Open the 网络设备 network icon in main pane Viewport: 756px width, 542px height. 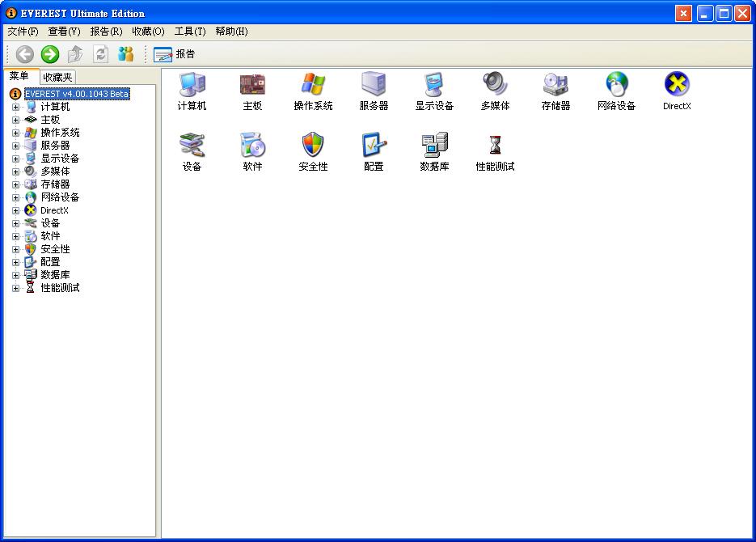(x=617, y=84)
